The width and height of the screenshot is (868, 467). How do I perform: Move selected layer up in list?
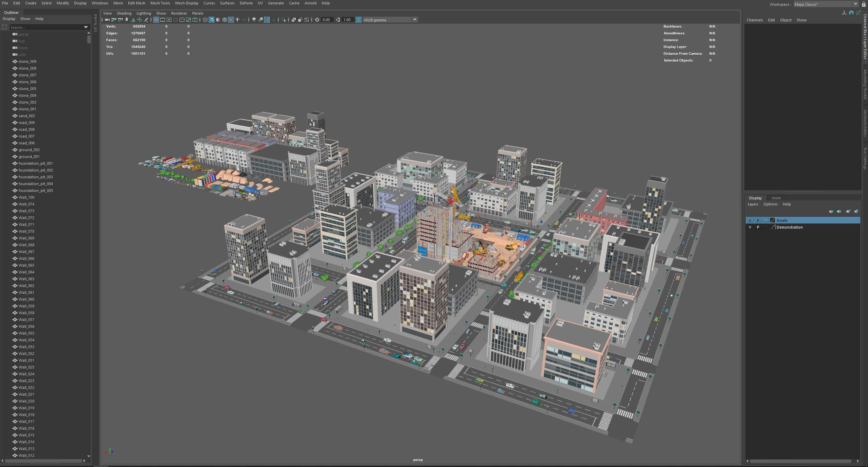[831, 211]
